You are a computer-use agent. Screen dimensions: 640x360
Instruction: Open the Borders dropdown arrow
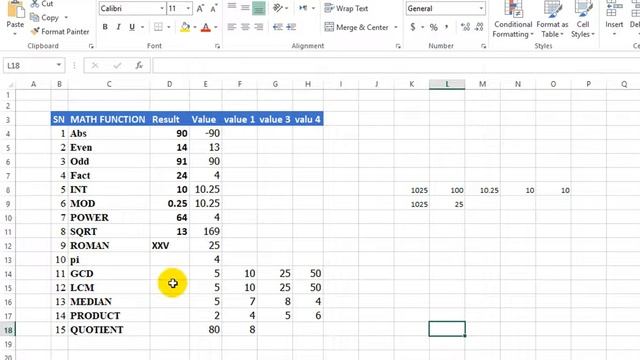pos(169,27)
